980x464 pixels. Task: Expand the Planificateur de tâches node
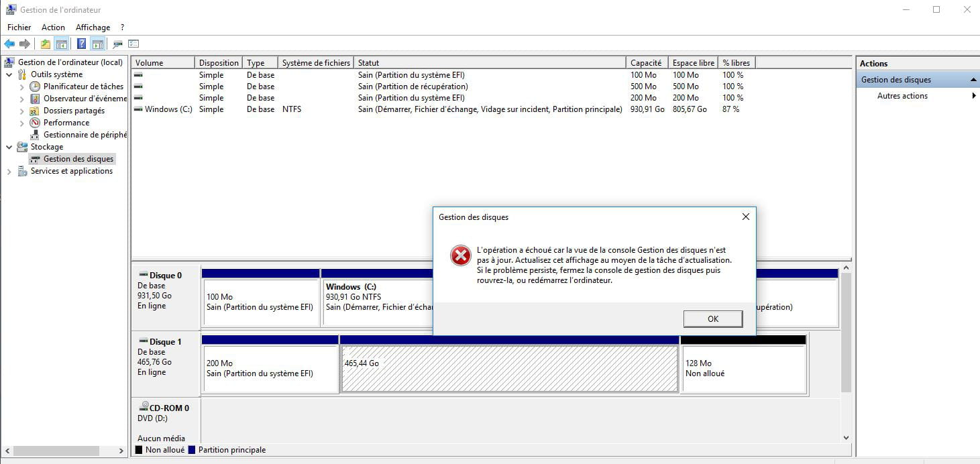click(x=21, y=87)
